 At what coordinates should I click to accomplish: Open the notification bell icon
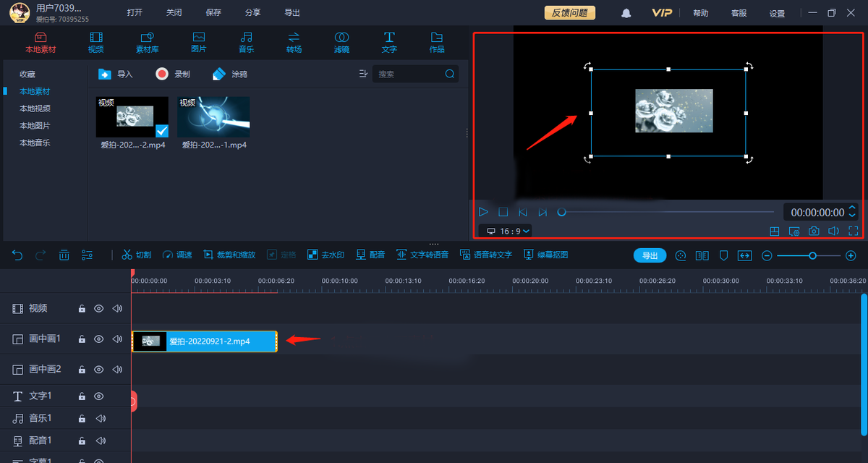626,13
